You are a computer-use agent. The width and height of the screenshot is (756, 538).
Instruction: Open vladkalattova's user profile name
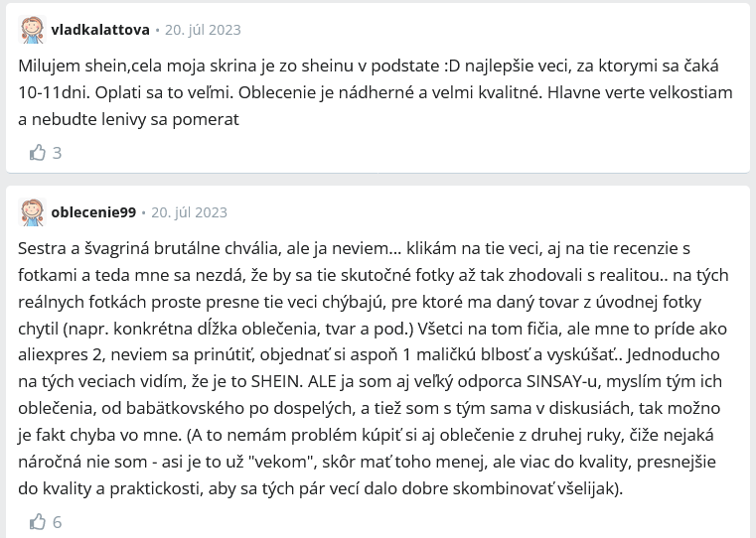click(x=100, y=30)
